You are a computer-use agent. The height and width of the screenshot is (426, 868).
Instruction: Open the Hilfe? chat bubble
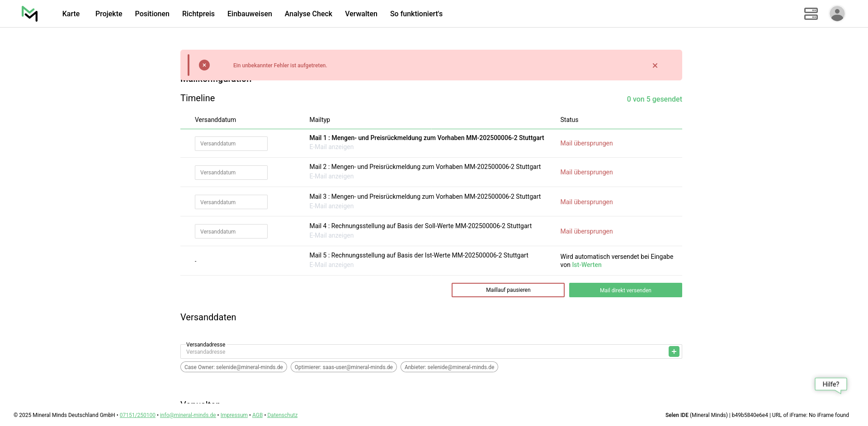pyautogui.click(x=830, y=384)
